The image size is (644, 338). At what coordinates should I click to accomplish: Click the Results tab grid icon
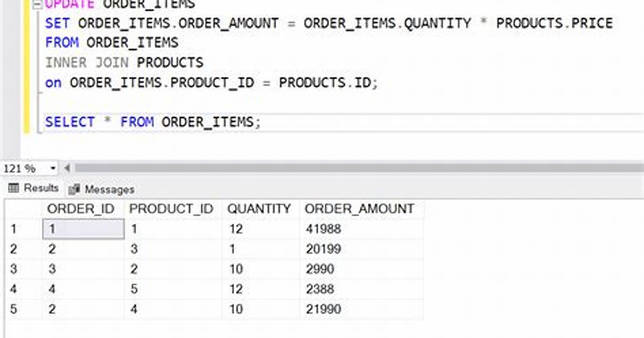click(x=13, y=188)
